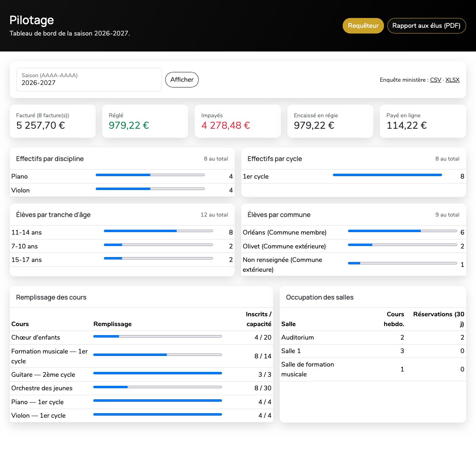The image size is (476, 452).
Task: Click the Afficher button
Action: pyautogui.click(x=182, y=80)
